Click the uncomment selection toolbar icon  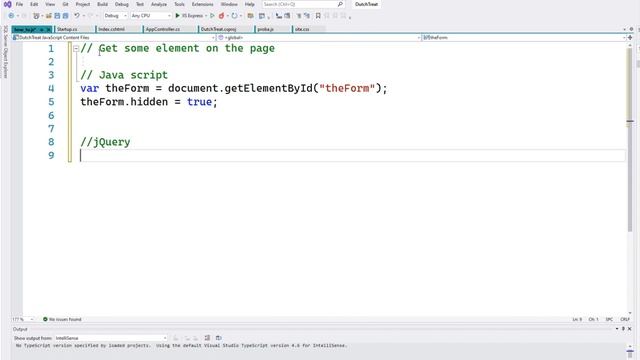point(307,16)
